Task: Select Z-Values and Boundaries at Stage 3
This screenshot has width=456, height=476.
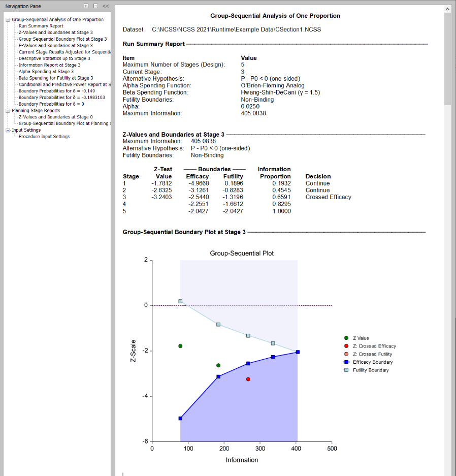Action: coord(55,33)
